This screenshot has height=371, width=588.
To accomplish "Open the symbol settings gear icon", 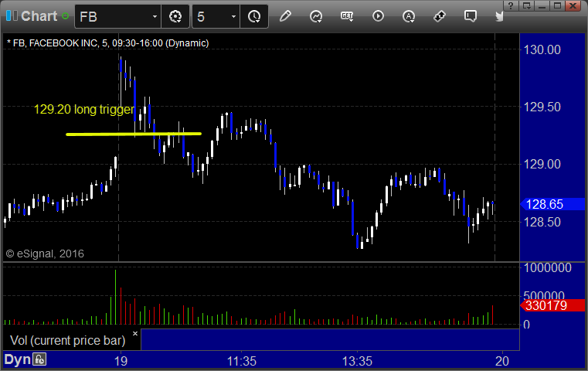I will tap(175, 16).
